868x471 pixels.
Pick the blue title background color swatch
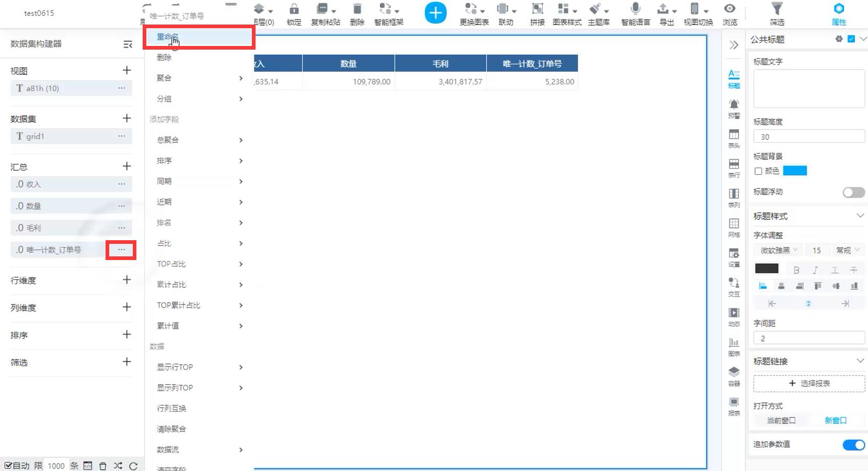tap(795, 171)
